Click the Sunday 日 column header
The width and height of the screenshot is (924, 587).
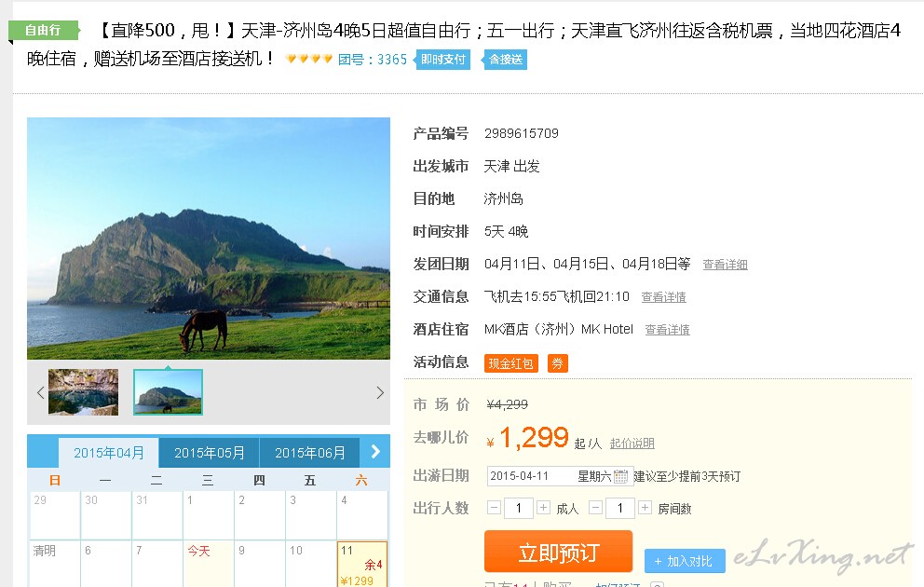(x=55, y=481)
